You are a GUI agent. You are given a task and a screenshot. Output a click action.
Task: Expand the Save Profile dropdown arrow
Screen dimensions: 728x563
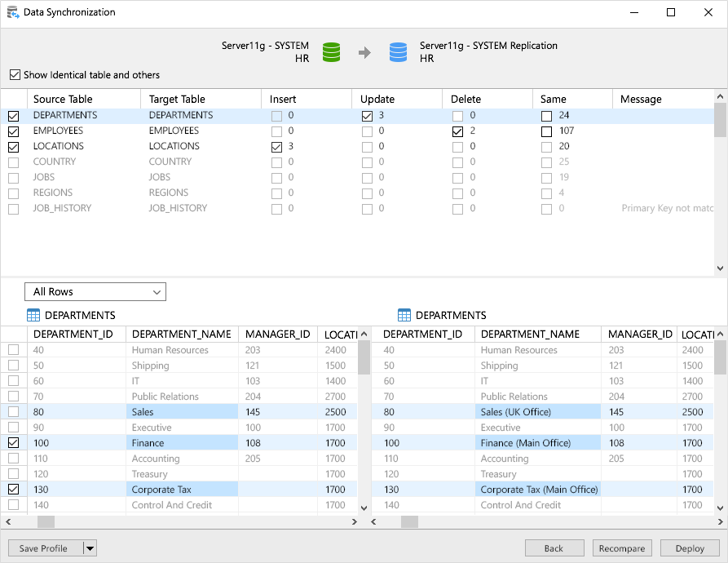[x=90, y=548]
